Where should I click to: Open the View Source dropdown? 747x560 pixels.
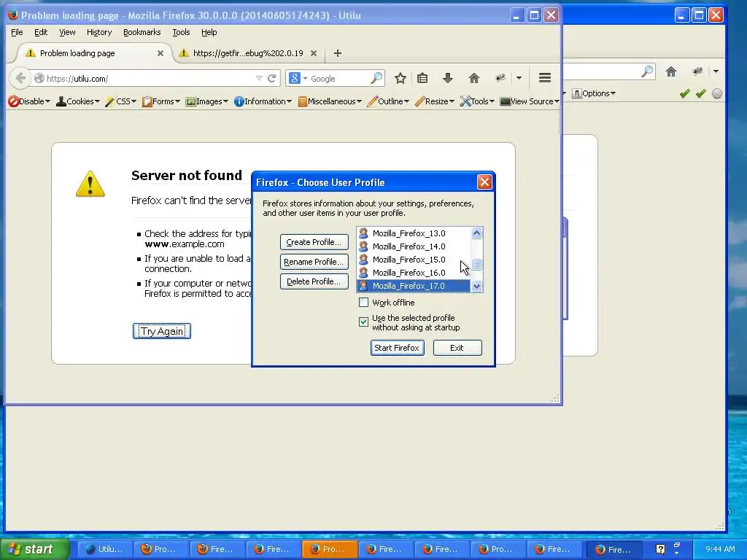point(530,101)
